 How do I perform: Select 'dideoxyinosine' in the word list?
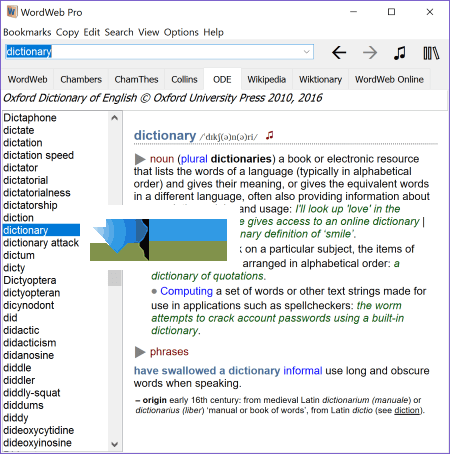point(37,443)
